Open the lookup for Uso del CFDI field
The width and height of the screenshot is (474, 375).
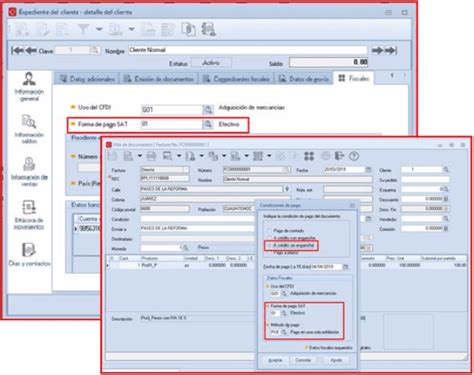[208, 109]
